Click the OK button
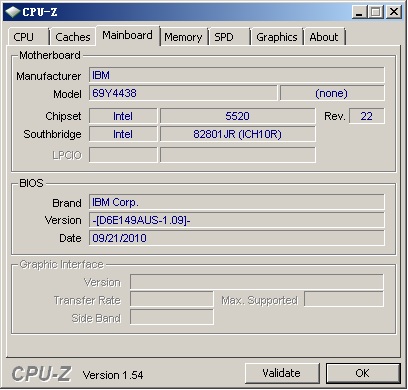Viewport: 408px width, 390px height. [363, 373]
